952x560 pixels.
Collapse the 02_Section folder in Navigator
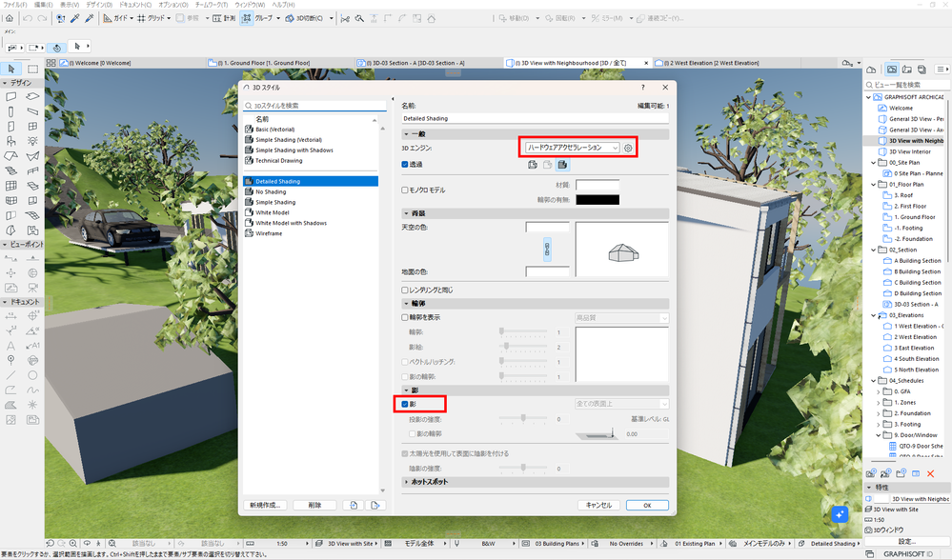pos(874,250)
